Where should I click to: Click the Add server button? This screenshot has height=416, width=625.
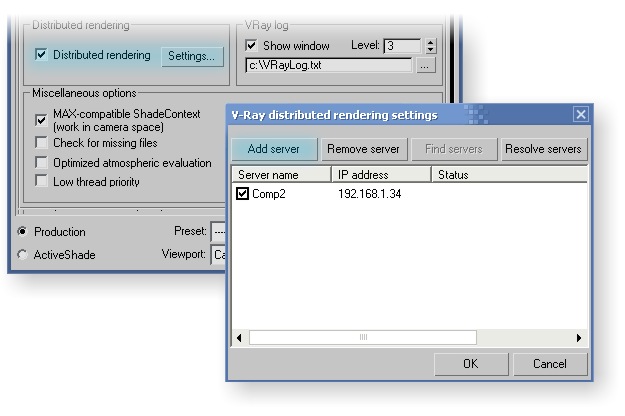tap(274, 149)
